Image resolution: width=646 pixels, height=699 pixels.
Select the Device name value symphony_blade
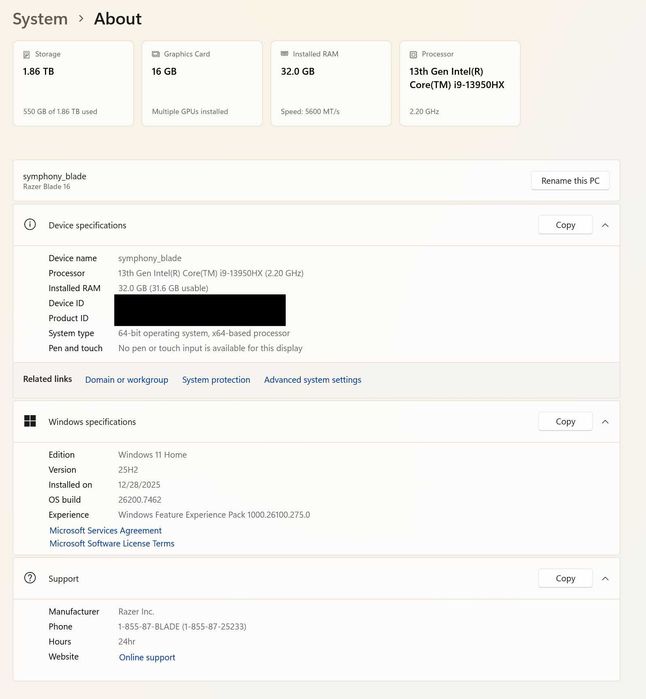coord(150,258)
